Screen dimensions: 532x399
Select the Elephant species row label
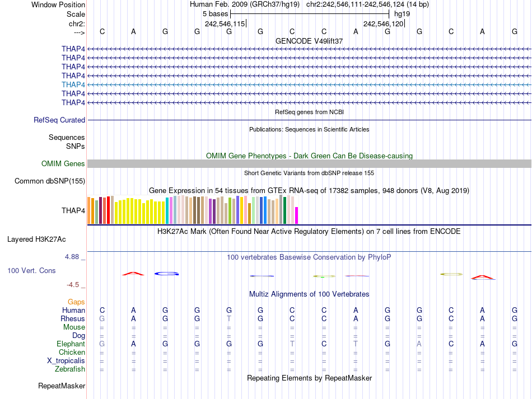click(71, 344)
